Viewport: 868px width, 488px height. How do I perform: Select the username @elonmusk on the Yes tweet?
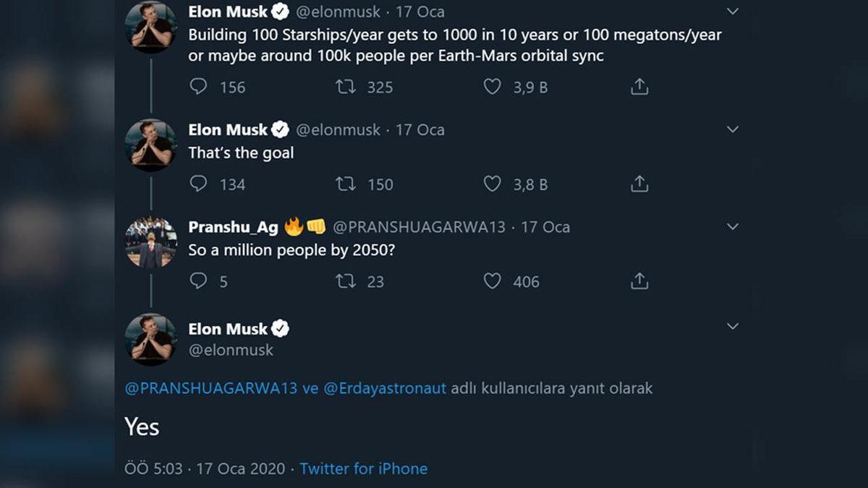[x=231, y=350]
